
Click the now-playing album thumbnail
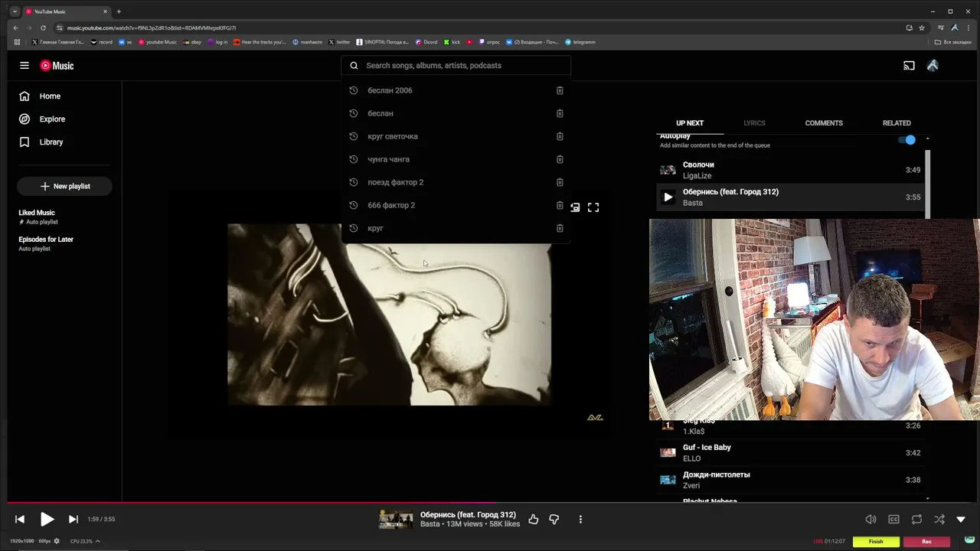point(396,519)
